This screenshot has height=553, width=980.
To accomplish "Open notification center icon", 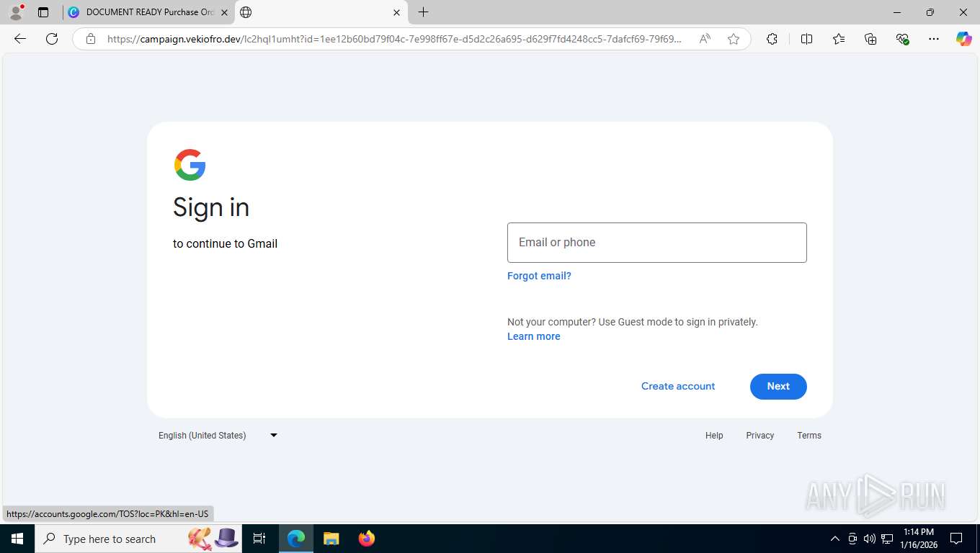I will click(956, 539).
